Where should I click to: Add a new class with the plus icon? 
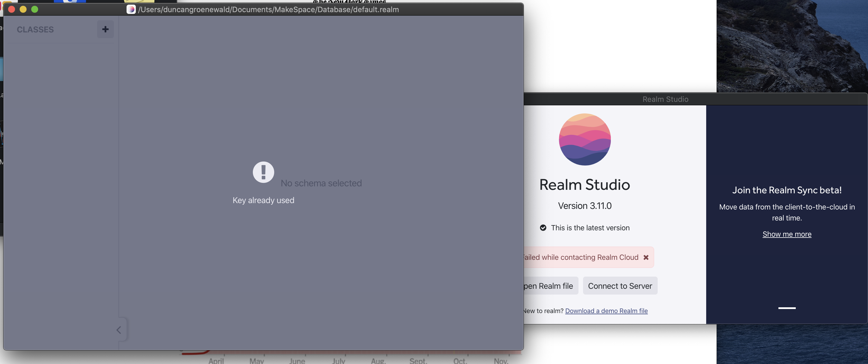click(x=105, y=29)
